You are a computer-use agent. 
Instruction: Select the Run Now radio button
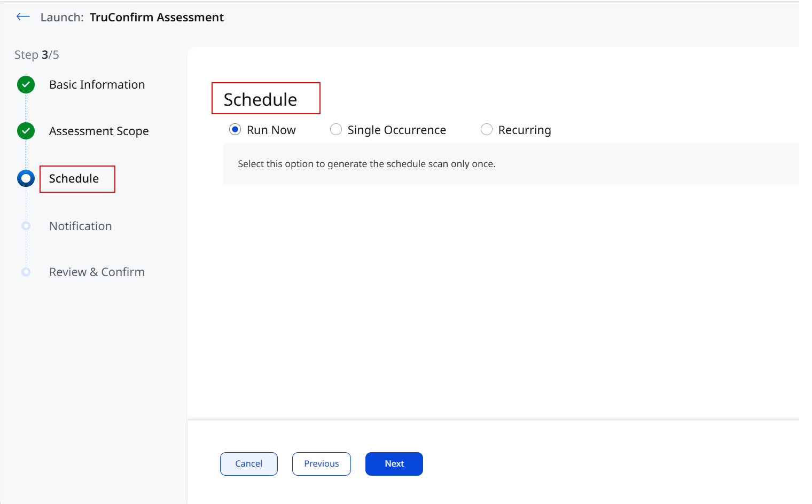pyautogui.click(x=235, y=130)
